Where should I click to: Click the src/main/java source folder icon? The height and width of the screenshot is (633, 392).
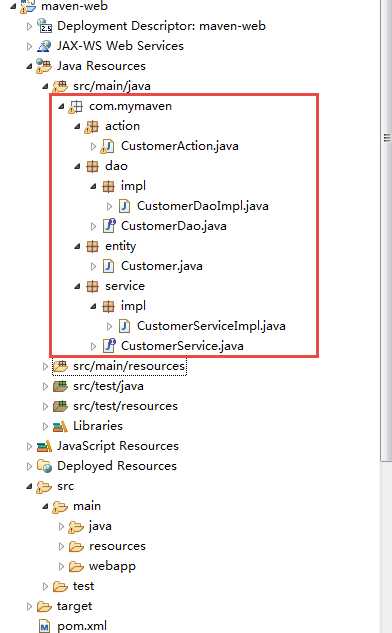(60, 86)
